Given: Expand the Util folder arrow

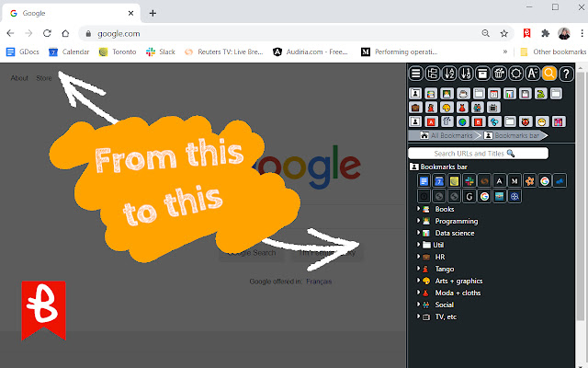Looking at the screenshot, I should [418, 245].
